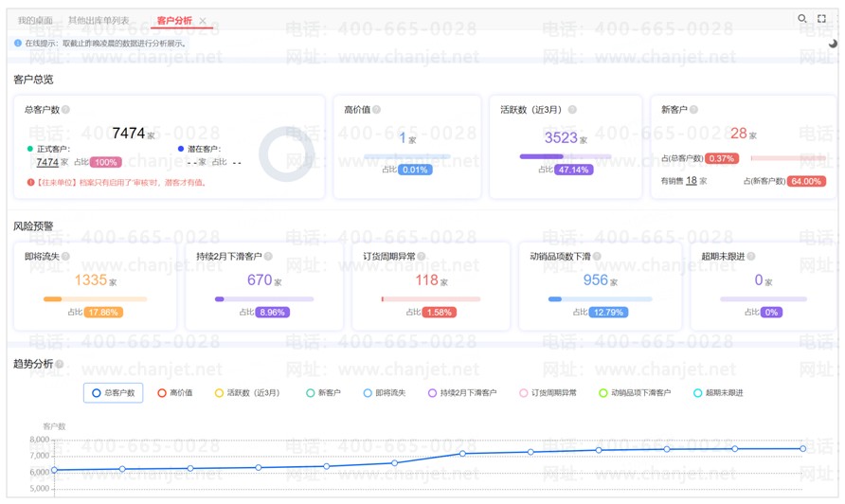The height and width of the screenshot is (504, 845).
Task: Click help icon next to 即将流失
Action: 65,256
